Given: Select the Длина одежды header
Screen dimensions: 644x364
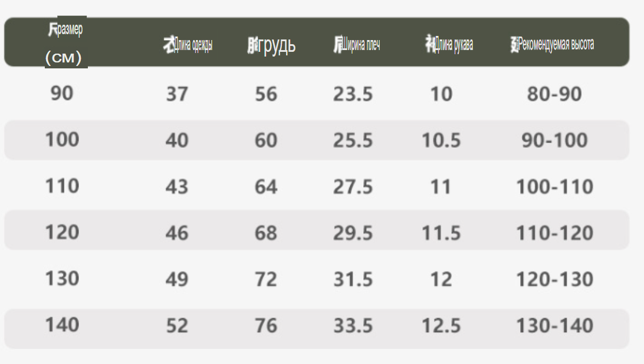Looking at the screenshot, I should [188, 44].
